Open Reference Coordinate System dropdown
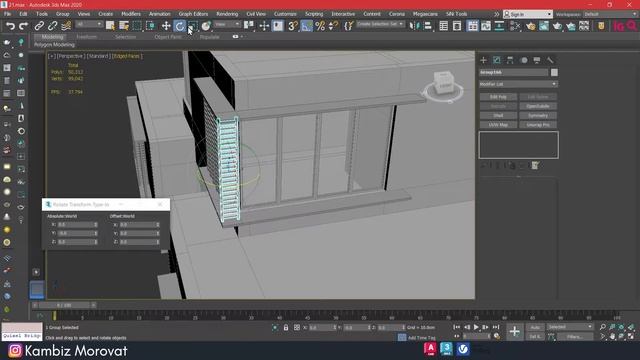This screenshot has width=640, height=360. coord(227,24)
